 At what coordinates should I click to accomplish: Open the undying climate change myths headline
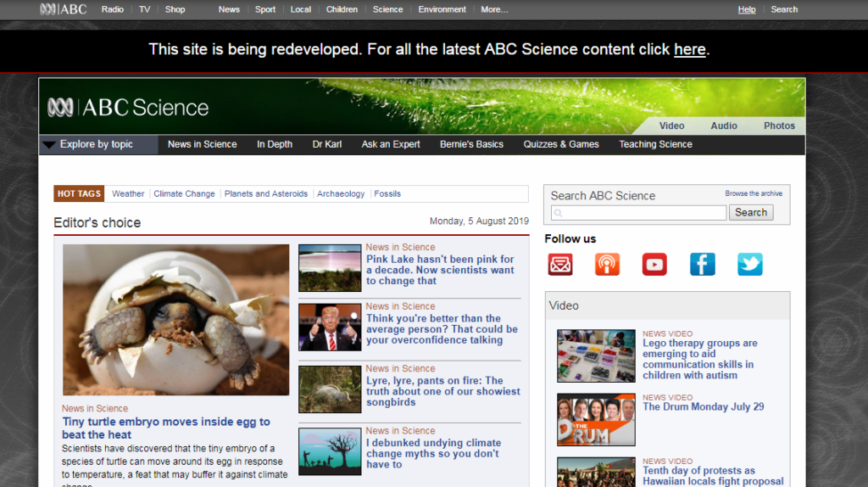433,453
